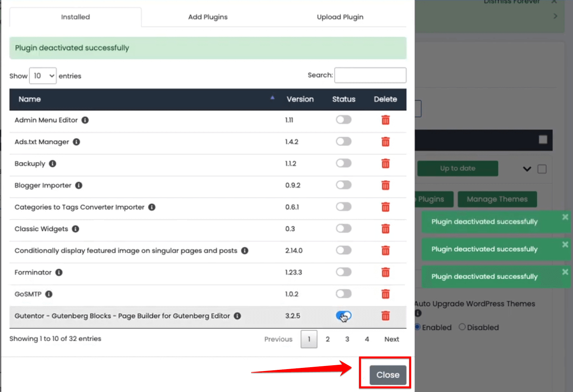The image size is (573, 392).
Task: Open Forminator info icon
Action: click(x=59, y=272)
